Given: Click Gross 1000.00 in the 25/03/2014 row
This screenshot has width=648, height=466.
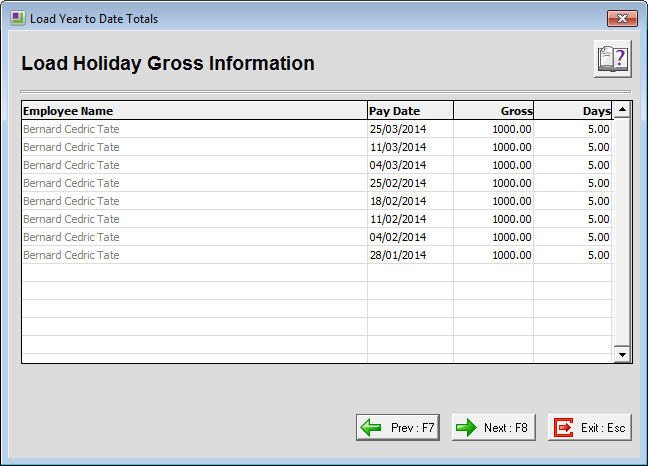Looking at the screenshot, I should [493, 129].
